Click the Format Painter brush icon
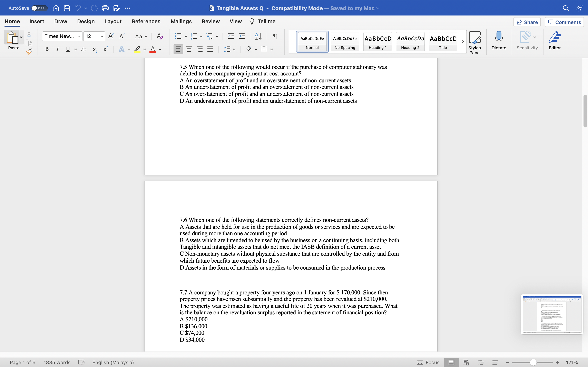Viewport: 588px width, 367px height. (29, 51)
